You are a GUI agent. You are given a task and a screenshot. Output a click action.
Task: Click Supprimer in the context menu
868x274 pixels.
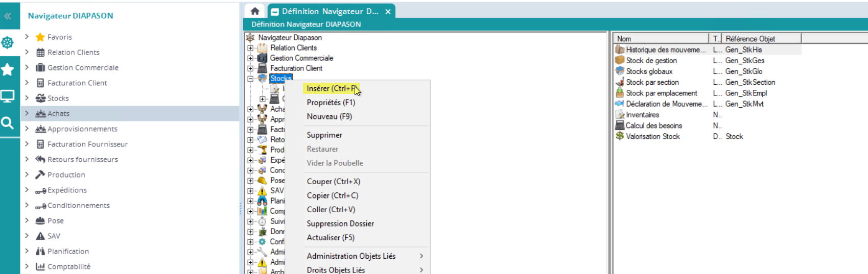324,135
